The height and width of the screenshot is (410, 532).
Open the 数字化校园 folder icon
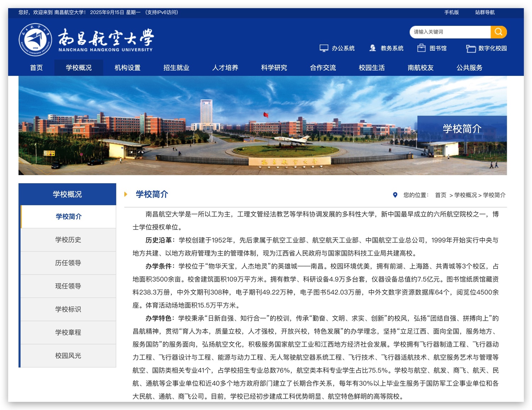471,49
